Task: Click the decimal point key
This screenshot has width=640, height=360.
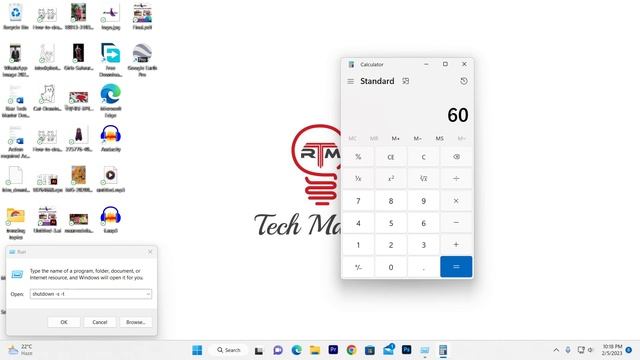Action: click(x=423, y=267)
